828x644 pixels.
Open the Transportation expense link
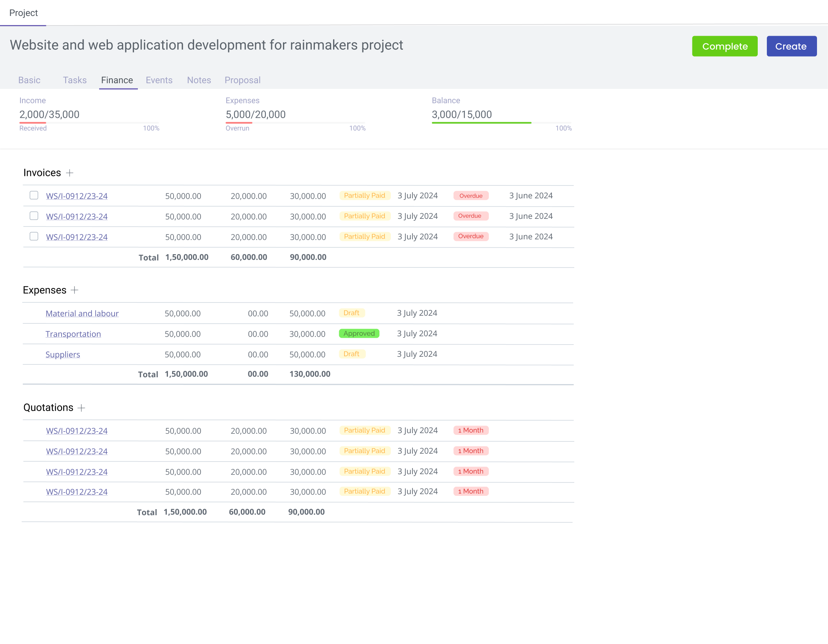pos(73,334)
